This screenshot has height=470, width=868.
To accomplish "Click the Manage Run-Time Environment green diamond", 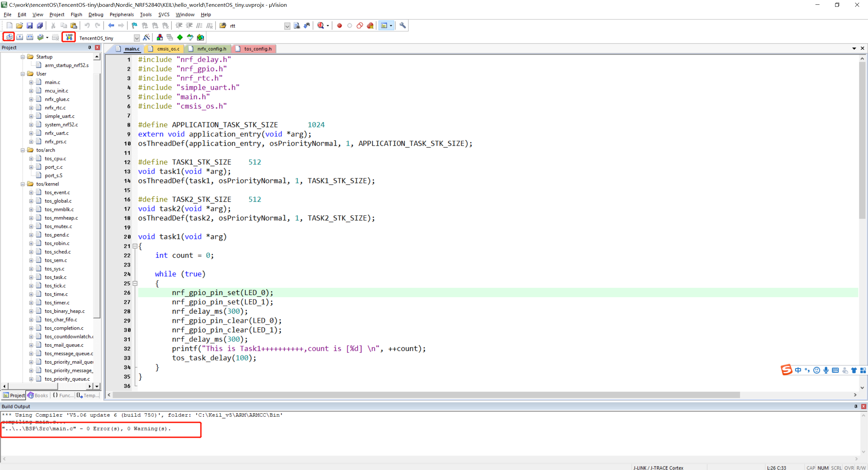I will coord(180,37).
